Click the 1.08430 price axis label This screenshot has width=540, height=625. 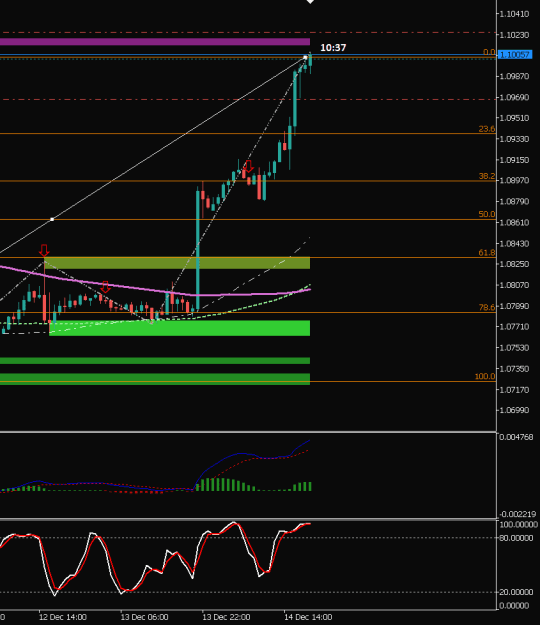click(x=514, y=244)
